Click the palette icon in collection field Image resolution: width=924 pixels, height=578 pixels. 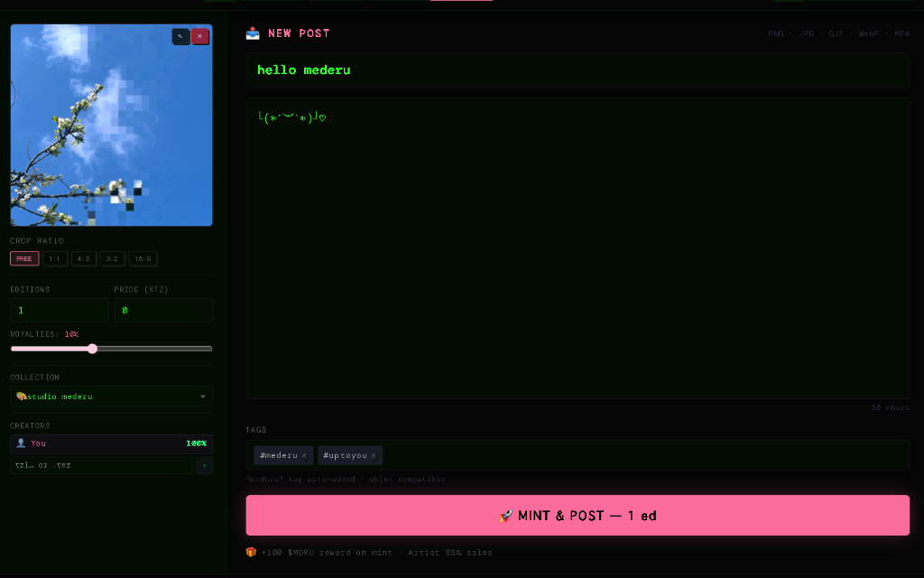pos(21,396)
